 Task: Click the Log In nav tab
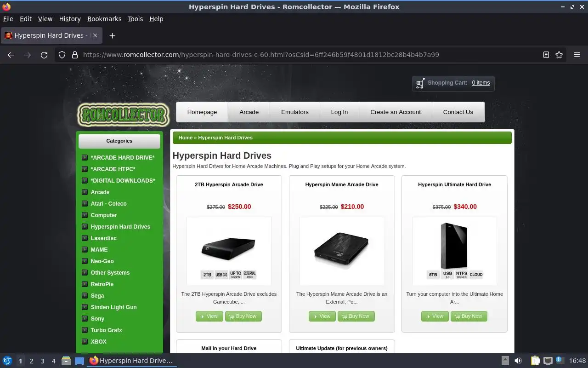point(339,112)
